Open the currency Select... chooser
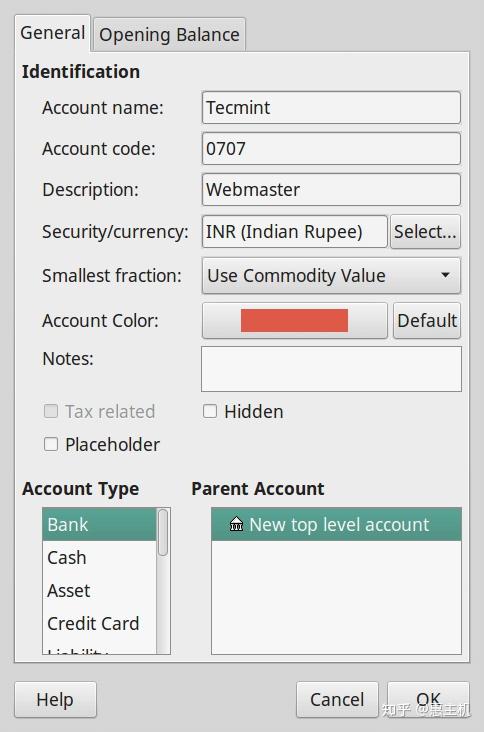The height and width of the screenshot is (732, 484). 425,232
